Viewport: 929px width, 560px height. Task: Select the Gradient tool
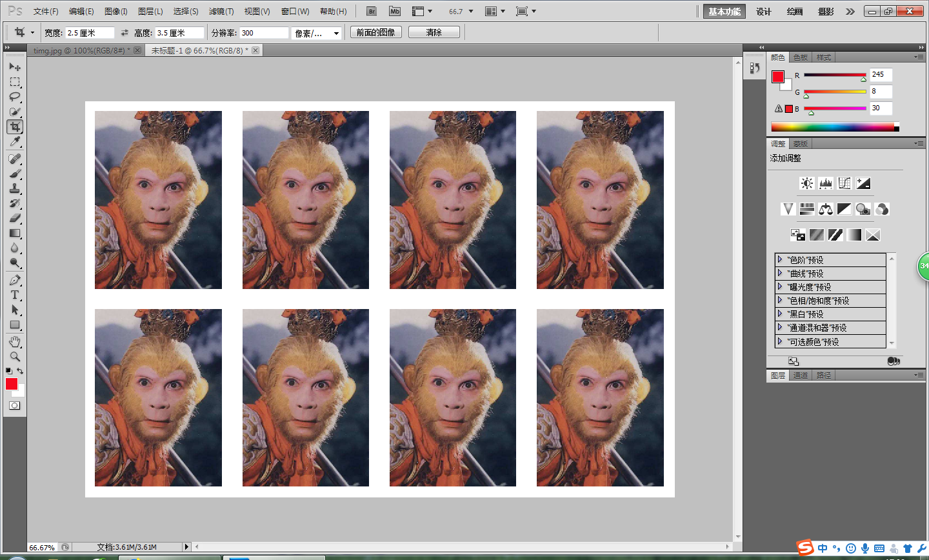pos(15,233)
